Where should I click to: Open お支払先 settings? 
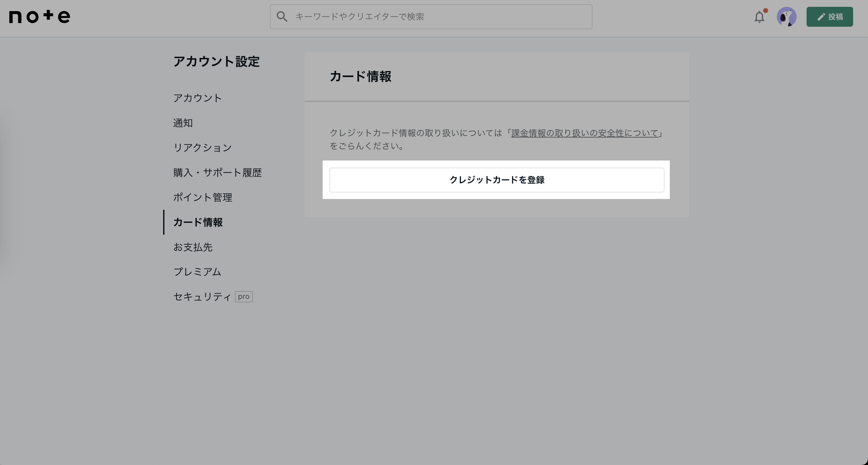point(193,247)
